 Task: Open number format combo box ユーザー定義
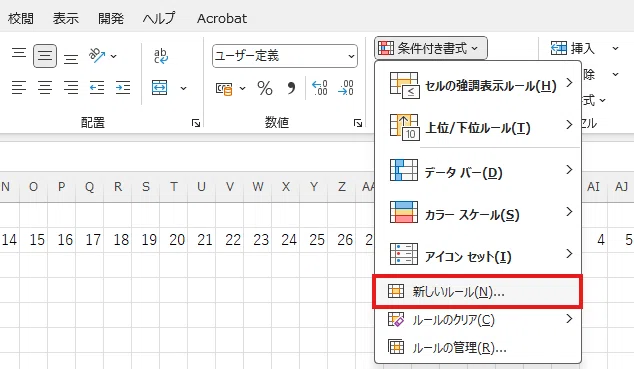285,56
